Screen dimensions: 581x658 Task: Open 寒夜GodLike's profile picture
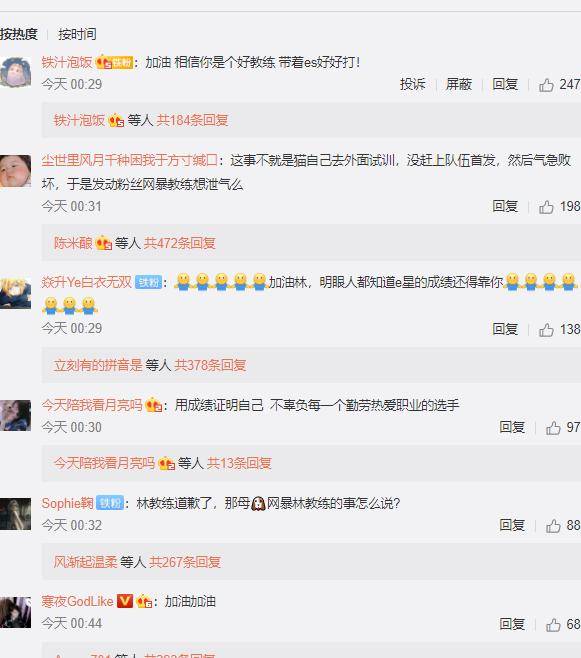(x=16, y=612)
